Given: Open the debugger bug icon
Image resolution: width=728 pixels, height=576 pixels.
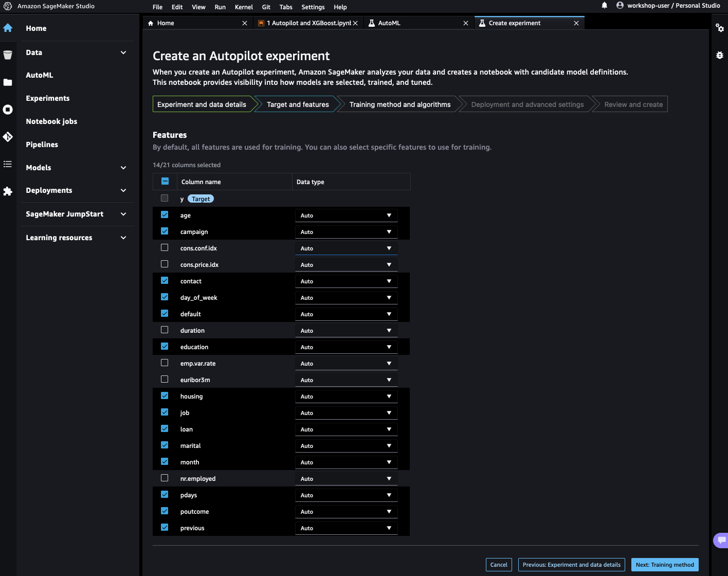Looking at the screenshot, I should pos(720,55).
